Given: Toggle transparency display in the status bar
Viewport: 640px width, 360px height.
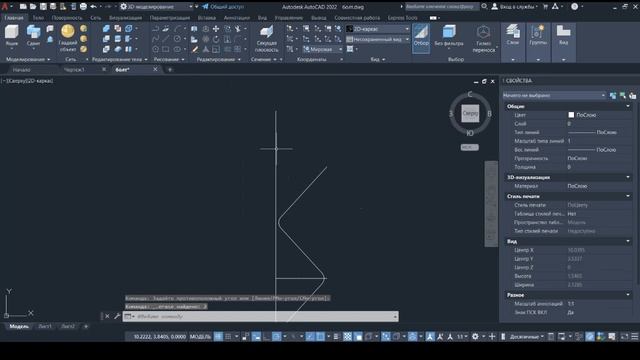Looking at the screenshot, I should 347,336.
